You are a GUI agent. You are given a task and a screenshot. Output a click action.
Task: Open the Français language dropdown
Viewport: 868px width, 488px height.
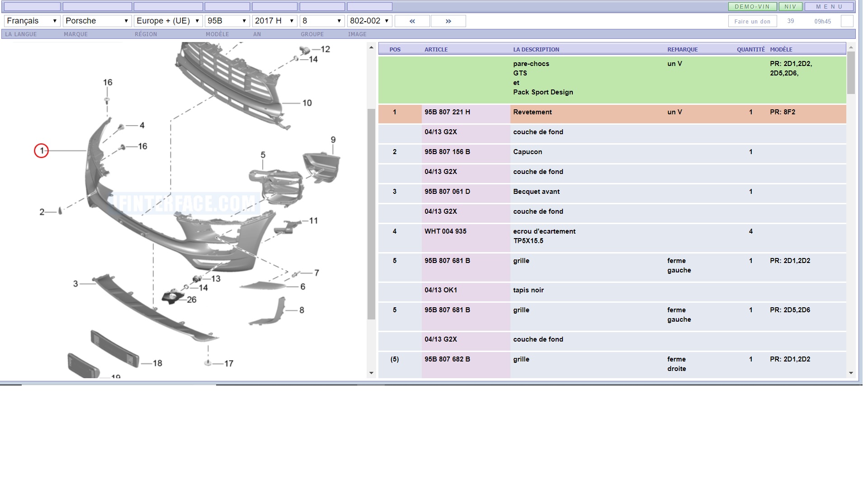tap(32, 21)
